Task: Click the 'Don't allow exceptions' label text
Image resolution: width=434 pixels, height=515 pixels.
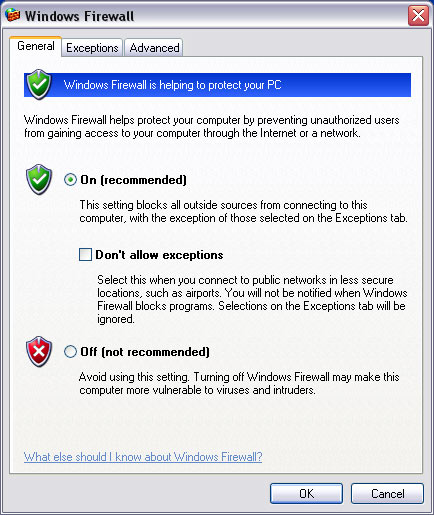Action: (x=159, y=255)
